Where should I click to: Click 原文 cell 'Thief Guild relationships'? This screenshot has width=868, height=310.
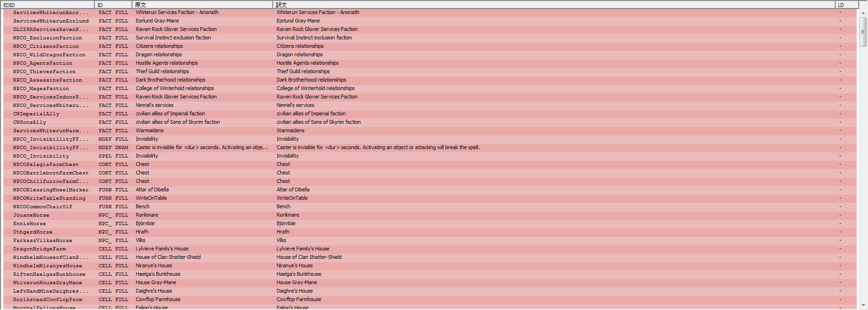(162, 72)
